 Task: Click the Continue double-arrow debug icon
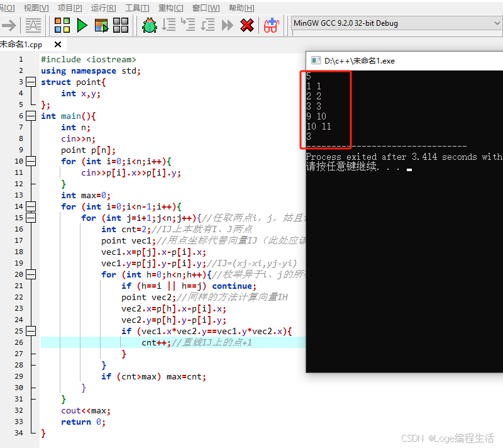227,25
